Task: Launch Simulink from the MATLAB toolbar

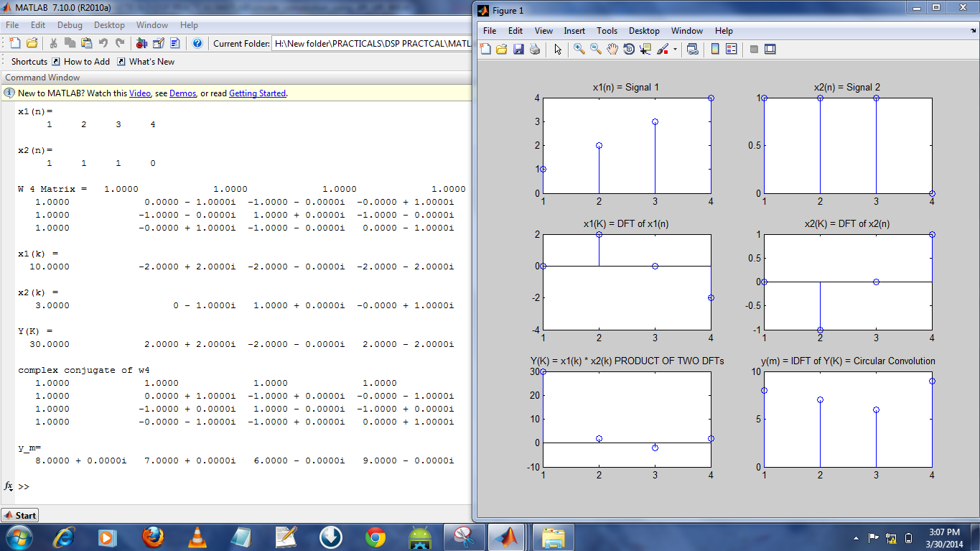Action: click(142, 43)
